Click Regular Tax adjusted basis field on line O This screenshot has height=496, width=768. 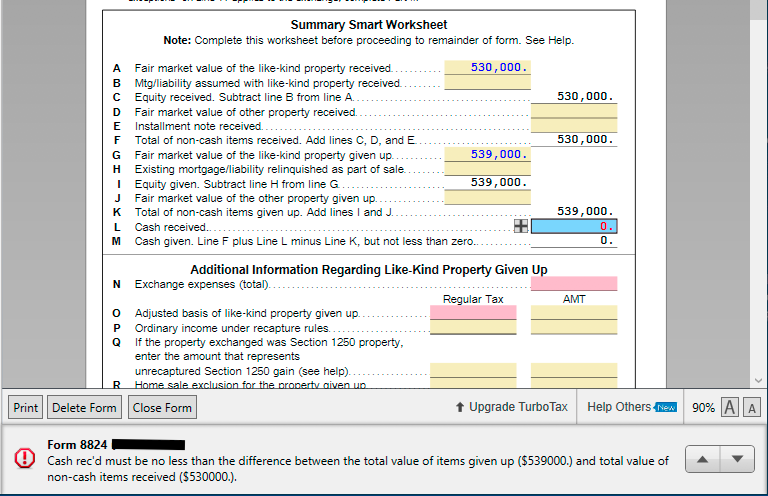(473, 313)
